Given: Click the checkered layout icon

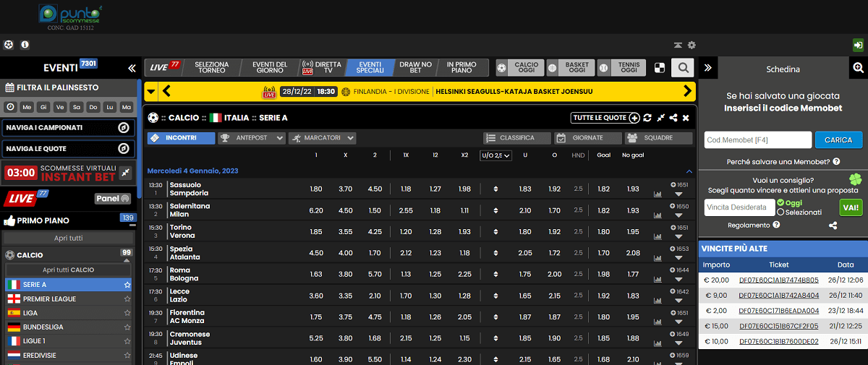Looking at the screenshot, I should coord(659,69).
